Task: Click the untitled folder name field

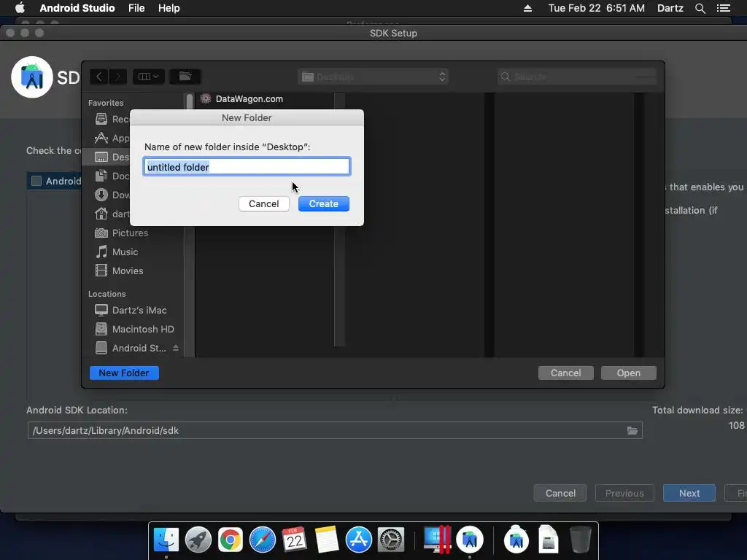Action: (x=247, y=167)
